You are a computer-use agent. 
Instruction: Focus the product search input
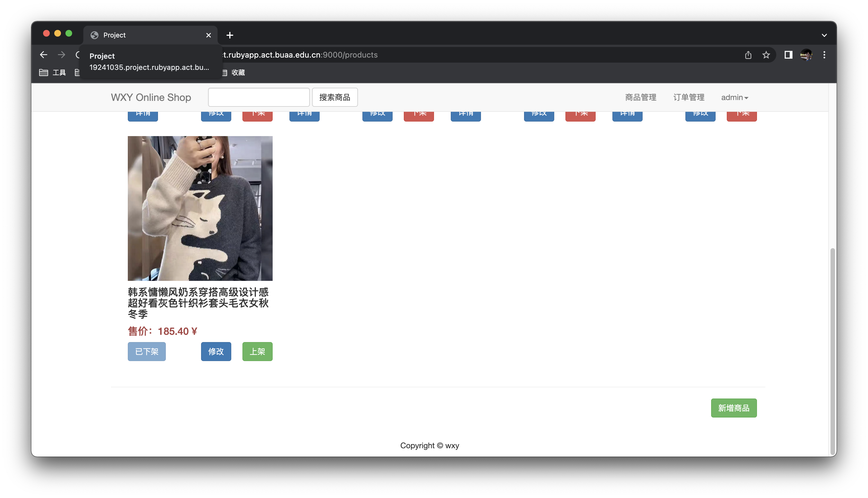(259, 97)
